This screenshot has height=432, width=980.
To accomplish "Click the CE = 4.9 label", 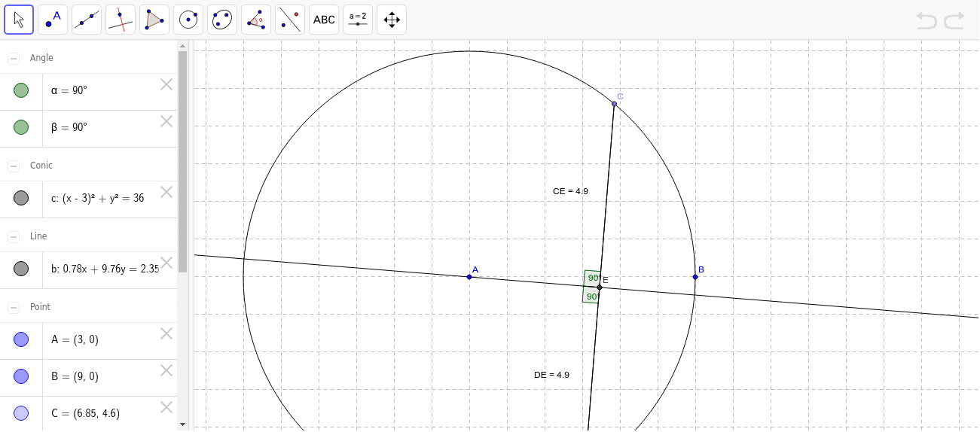I will click(570, 191).
